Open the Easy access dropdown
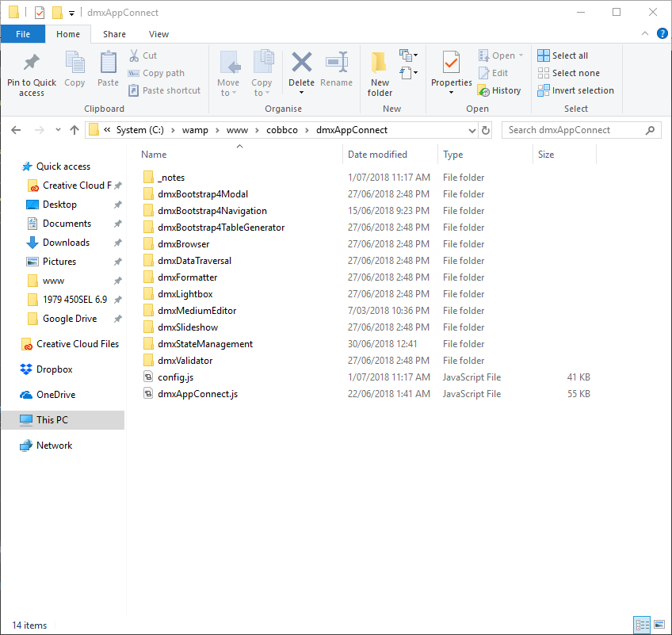The image size is (672, 635). pyautogui.click(x=408, y=73)
